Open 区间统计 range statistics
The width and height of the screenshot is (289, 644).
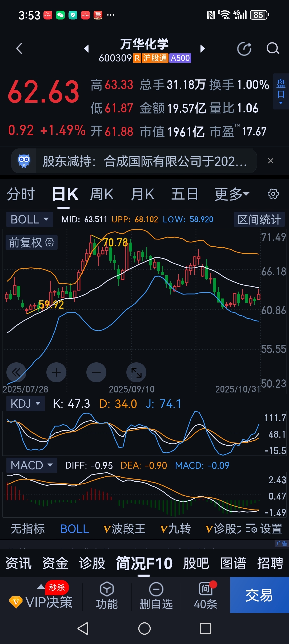point(259,219)
